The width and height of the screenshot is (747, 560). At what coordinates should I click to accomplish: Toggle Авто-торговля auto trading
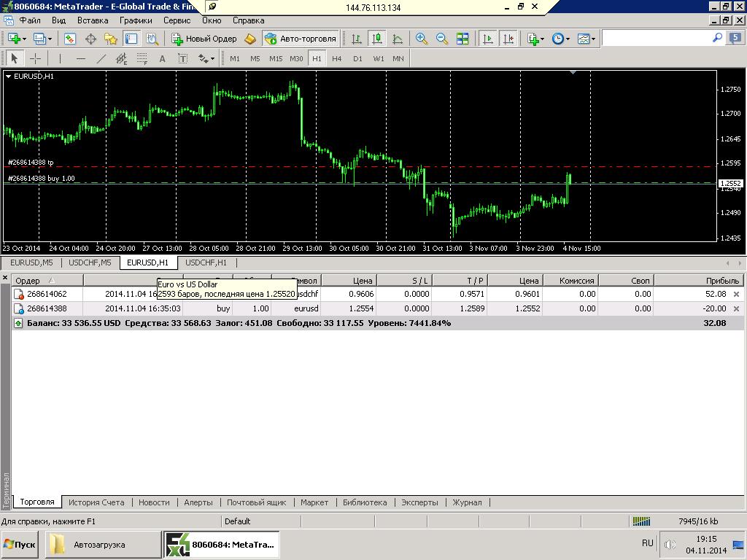click(301, 39)
